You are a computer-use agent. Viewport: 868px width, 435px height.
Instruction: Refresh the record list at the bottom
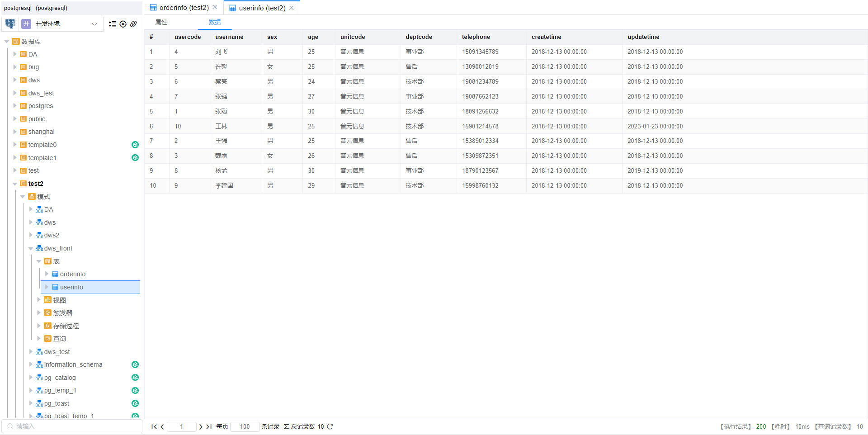click(330, 426)
